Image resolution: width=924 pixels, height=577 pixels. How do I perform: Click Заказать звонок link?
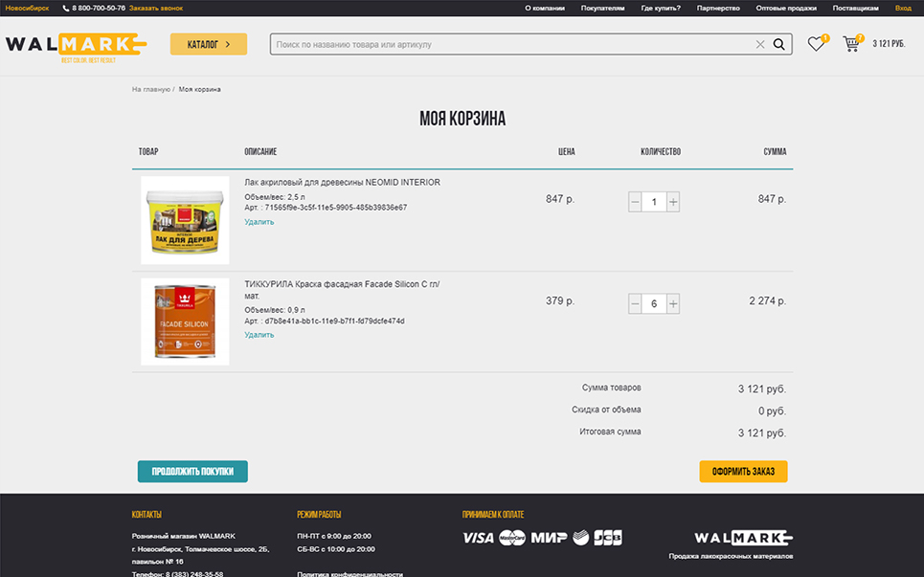[155, 9]
